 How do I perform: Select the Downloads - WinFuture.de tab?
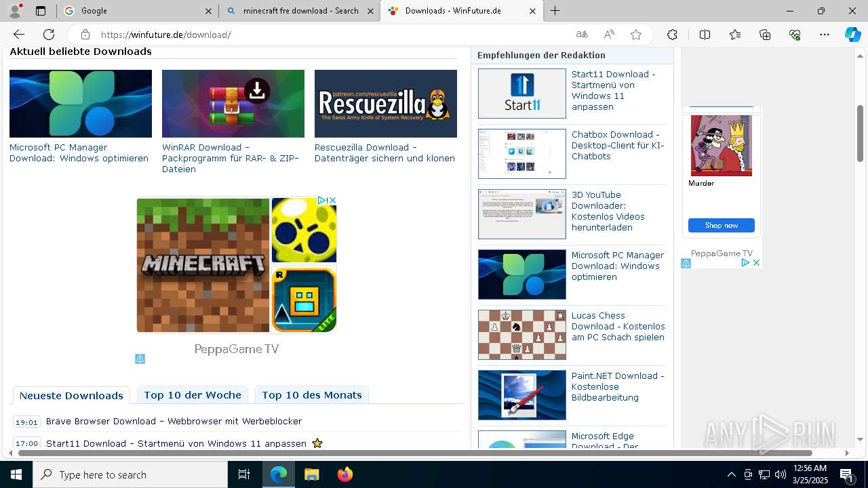point(461,11)
